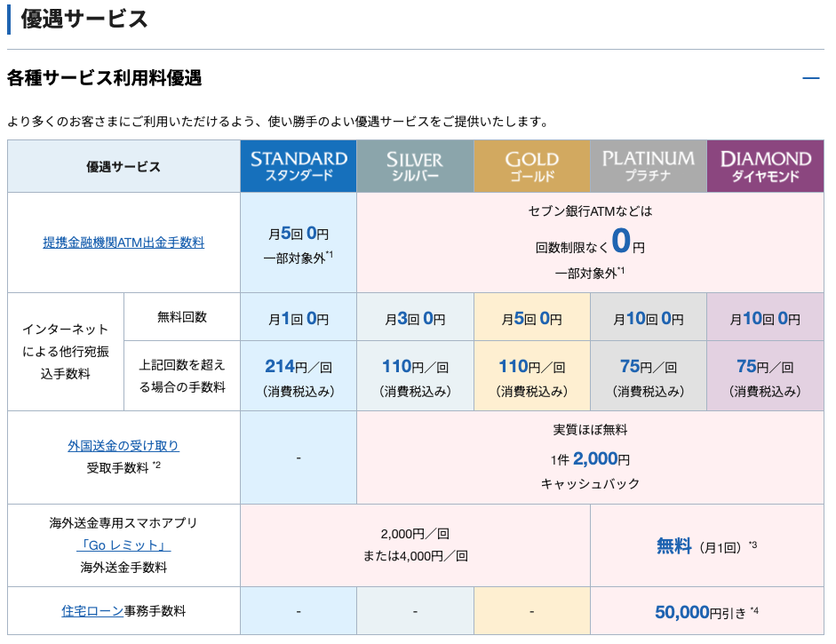Click the 110円/回 Gold fee cell

point(532,377)
